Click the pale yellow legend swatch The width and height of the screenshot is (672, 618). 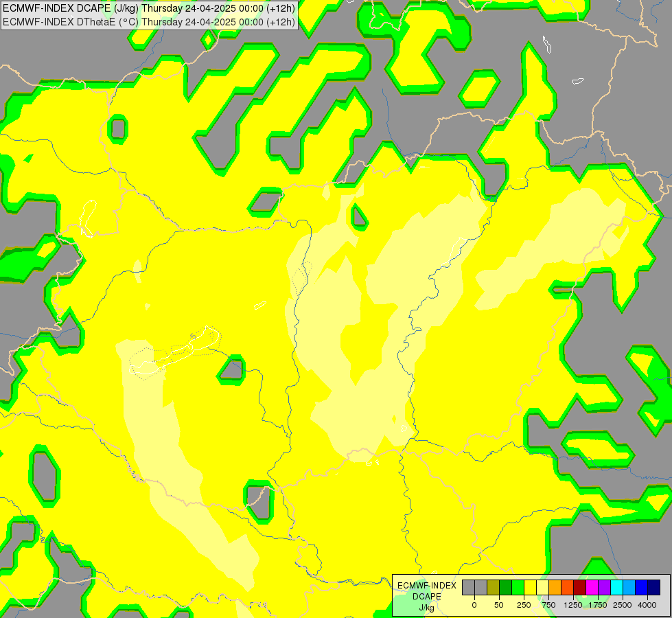click(x=542, y=587)
